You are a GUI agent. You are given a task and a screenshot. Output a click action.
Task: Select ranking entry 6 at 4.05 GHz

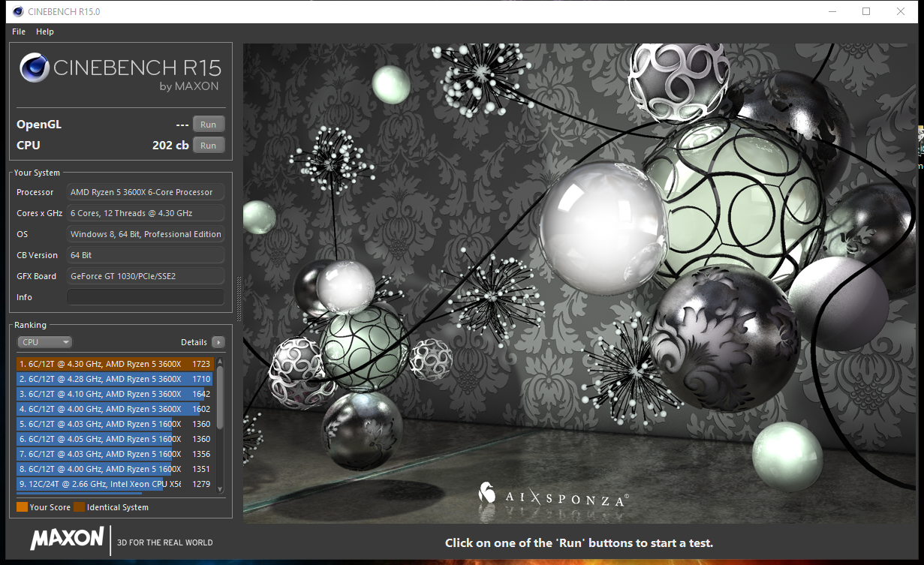[115, 439]
